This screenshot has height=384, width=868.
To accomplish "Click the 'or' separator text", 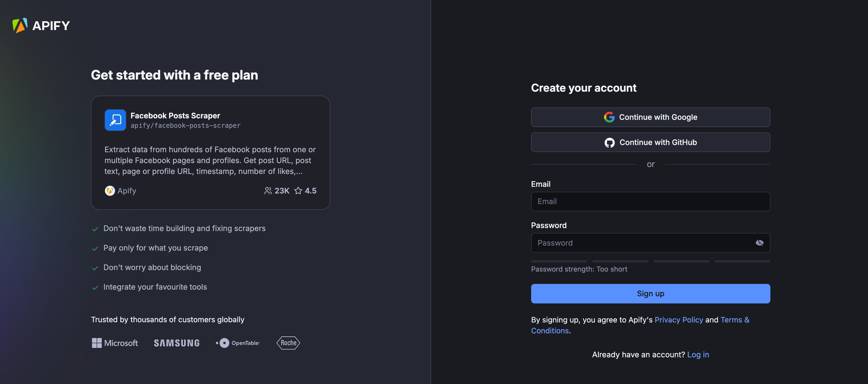I will click(x=651, y=164).
